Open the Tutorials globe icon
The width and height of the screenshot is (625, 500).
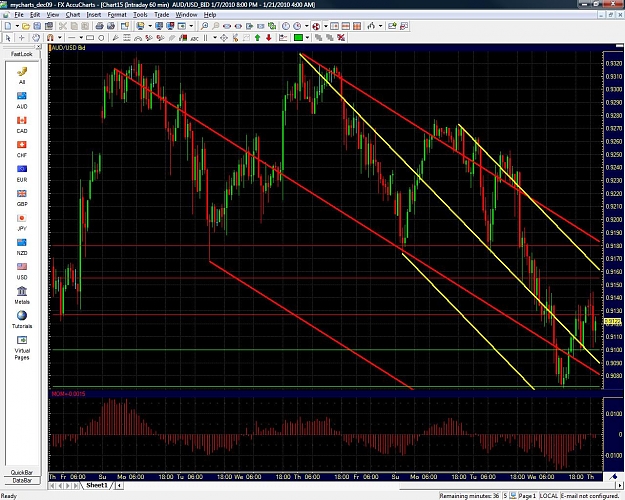pos(22,315)
